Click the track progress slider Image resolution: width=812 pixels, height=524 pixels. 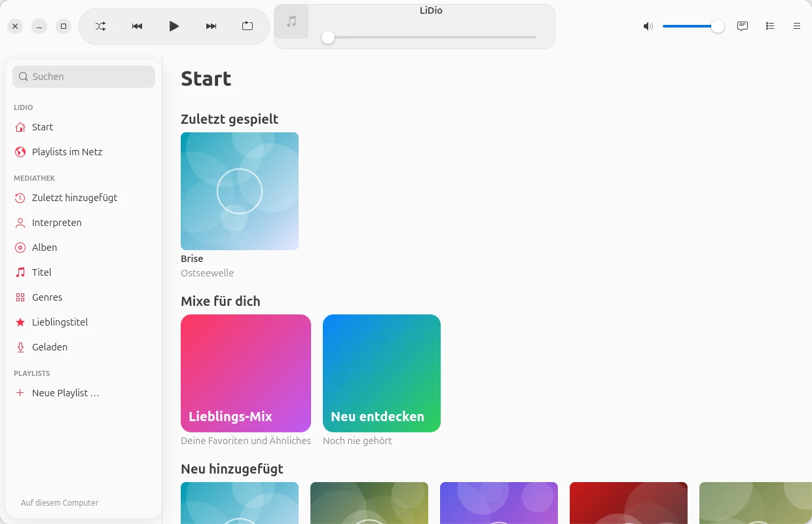(x=429, y=37)
